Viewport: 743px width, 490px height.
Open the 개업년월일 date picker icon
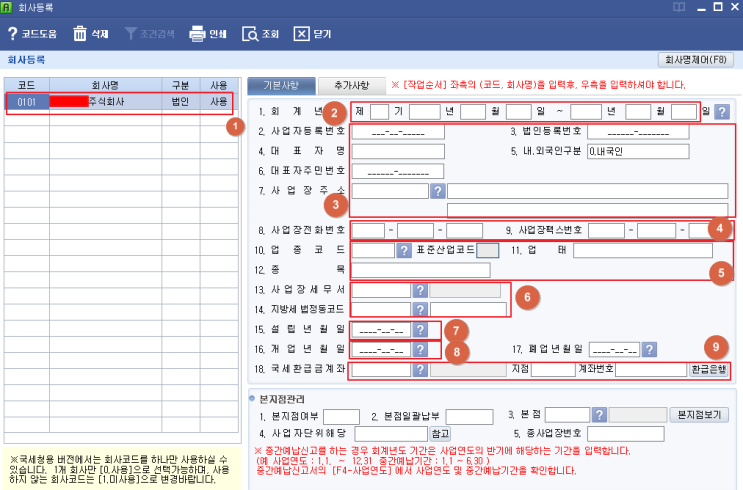pyautogui.click(x=420, y=349)
